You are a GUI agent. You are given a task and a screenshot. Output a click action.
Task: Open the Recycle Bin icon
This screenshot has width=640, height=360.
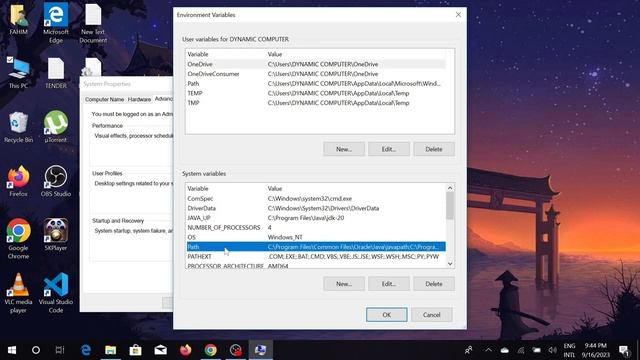click(18, 127)
